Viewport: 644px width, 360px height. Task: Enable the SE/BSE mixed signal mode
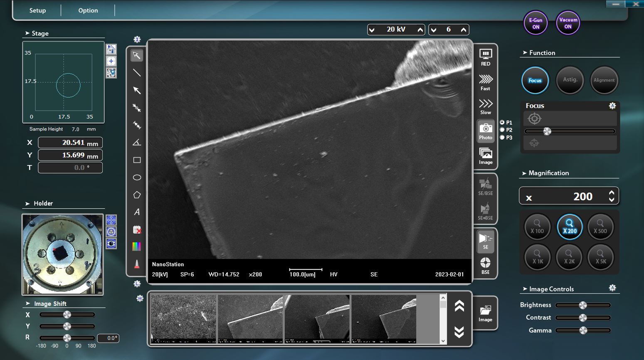(x=485, y=187)
